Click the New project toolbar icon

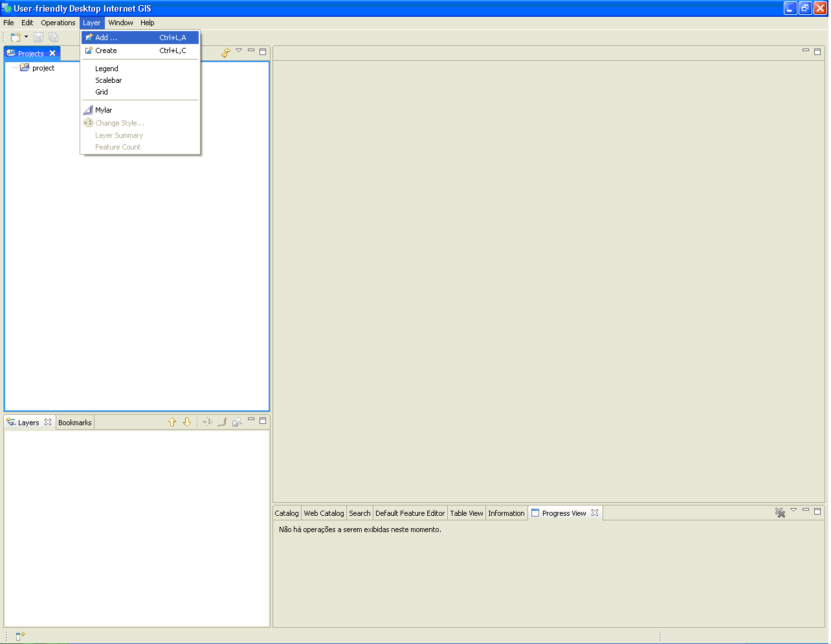[x=16, y=38]
